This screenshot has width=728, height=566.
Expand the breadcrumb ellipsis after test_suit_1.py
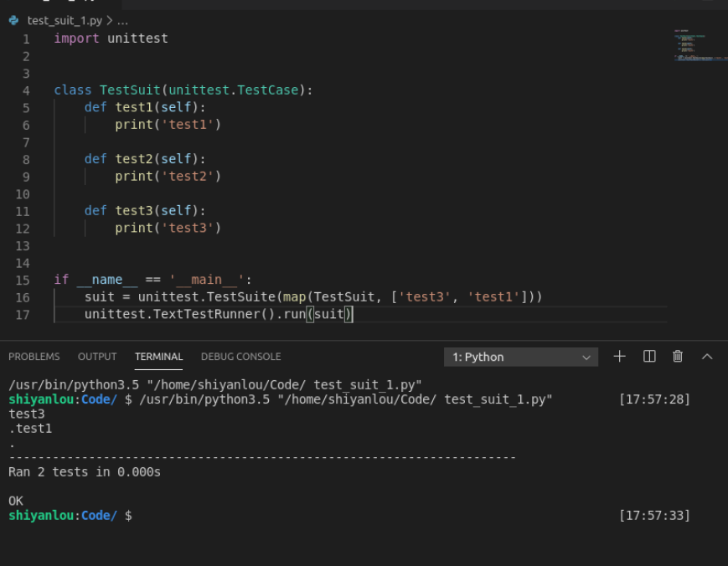pos(122,21)
